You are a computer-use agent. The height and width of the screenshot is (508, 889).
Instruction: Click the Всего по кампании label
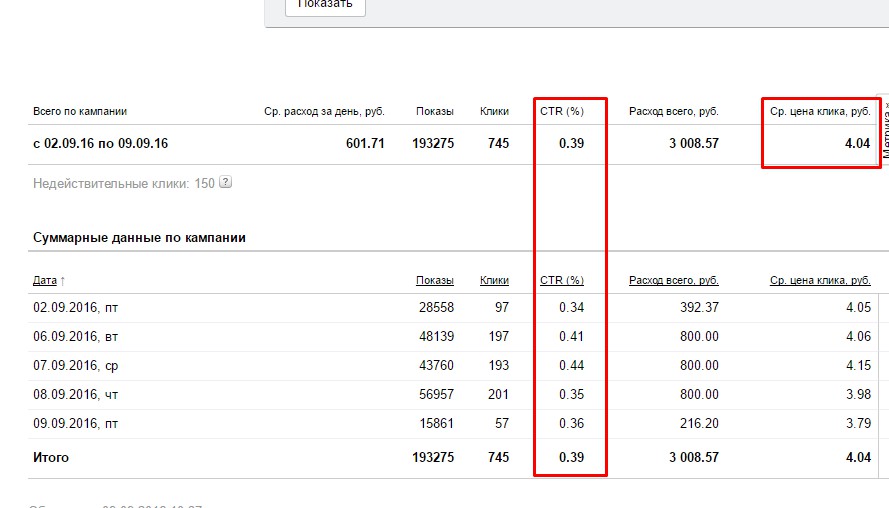click(80, 111)
